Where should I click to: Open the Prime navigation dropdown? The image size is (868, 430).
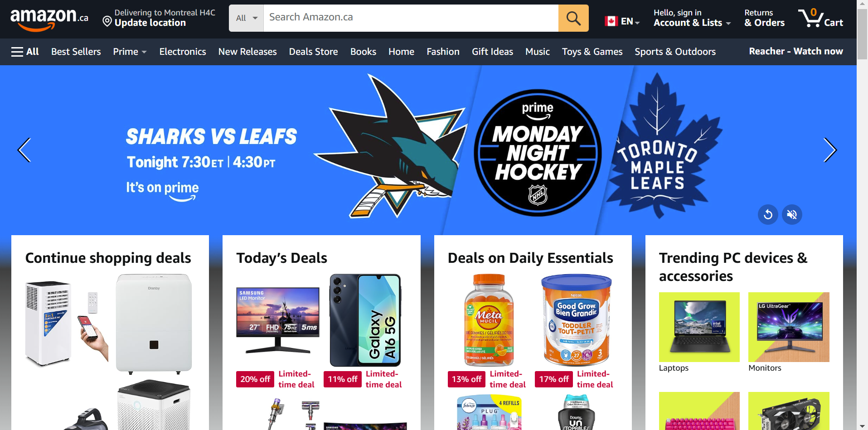130,52
